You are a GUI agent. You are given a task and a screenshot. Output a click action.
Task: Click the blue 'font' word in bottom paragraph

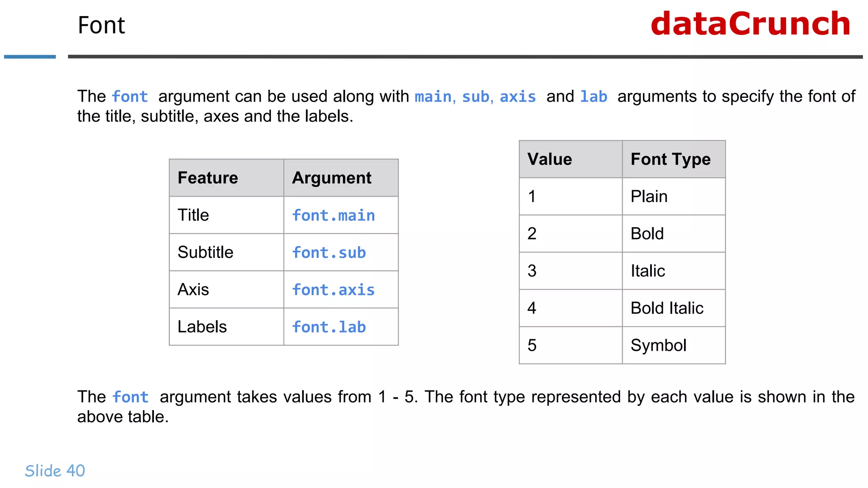131,397
